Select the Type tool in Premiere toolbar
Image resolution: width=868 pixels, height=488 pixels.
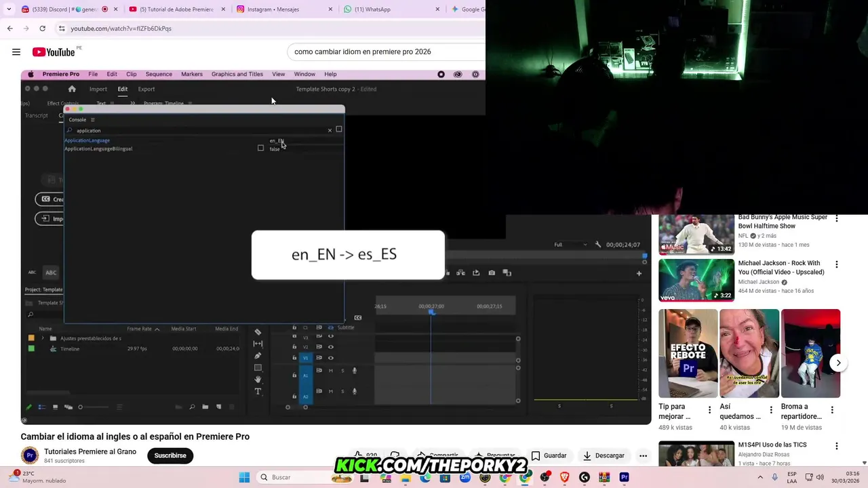pyautogui.click(x=258, y=391)
